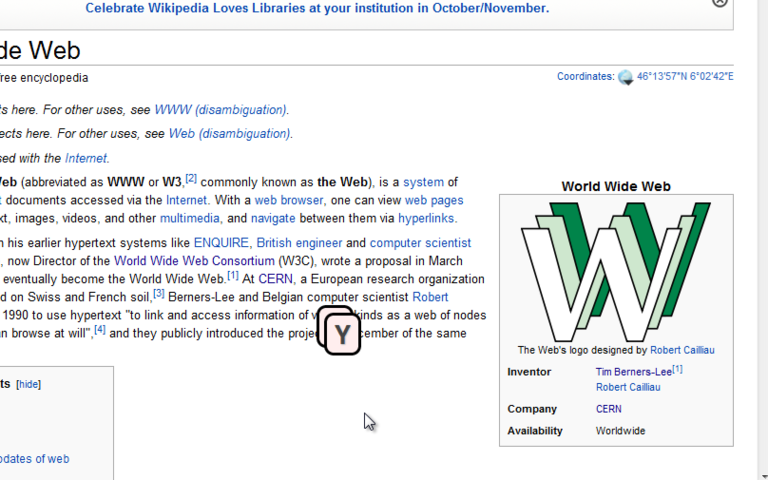
Task: Open Robert Cailliau link in the Inventor row
Action: click(x=628, y=387)
